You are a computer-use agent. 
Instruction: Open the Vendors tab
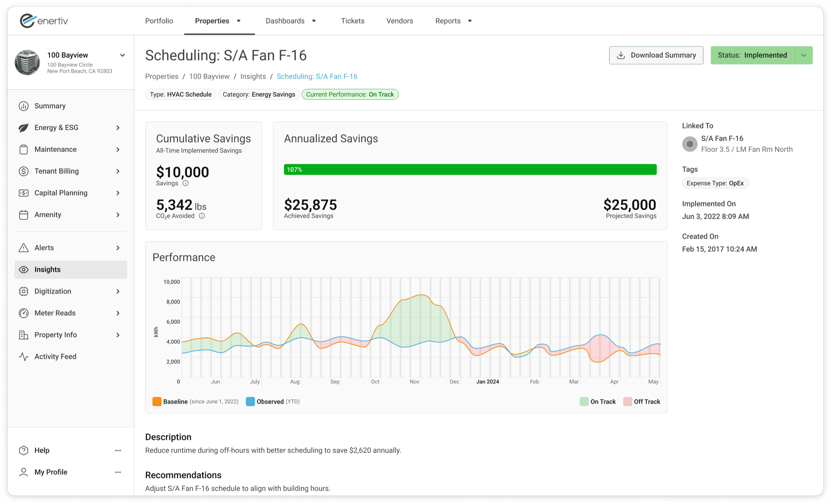point(400,21)
